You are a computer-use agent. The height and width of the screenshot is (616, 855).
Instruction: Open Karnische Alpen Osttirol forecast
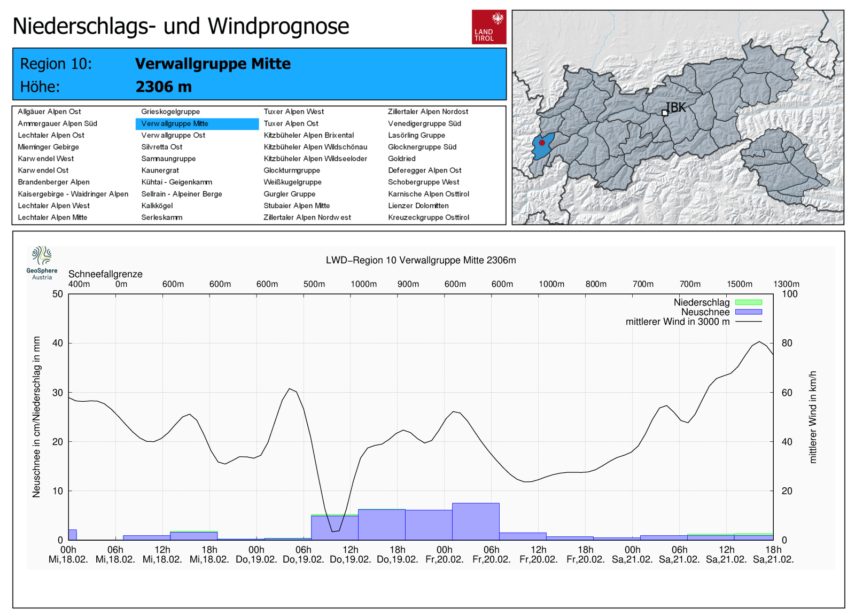[429, 194]
